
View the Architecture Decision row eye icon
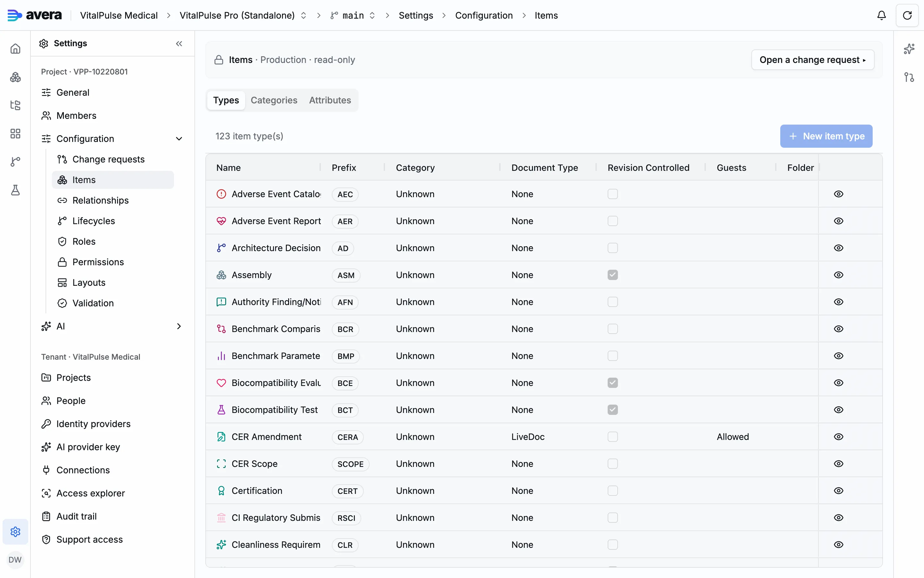(838, 248)
